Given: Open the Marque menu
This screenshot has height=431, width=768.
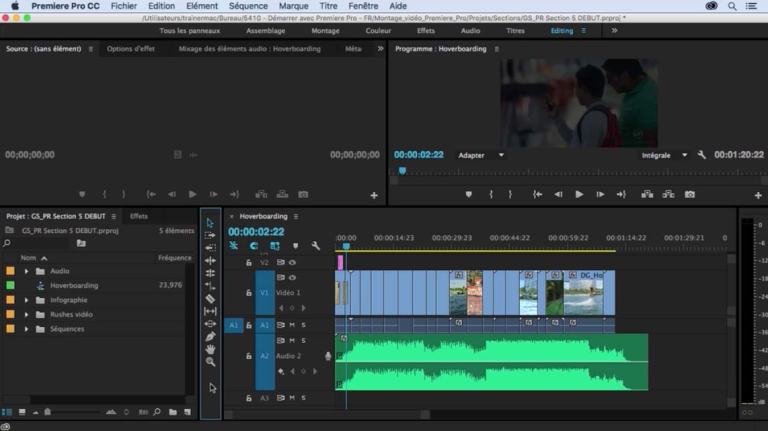Looking at the screenshot, I should (293, 6).
